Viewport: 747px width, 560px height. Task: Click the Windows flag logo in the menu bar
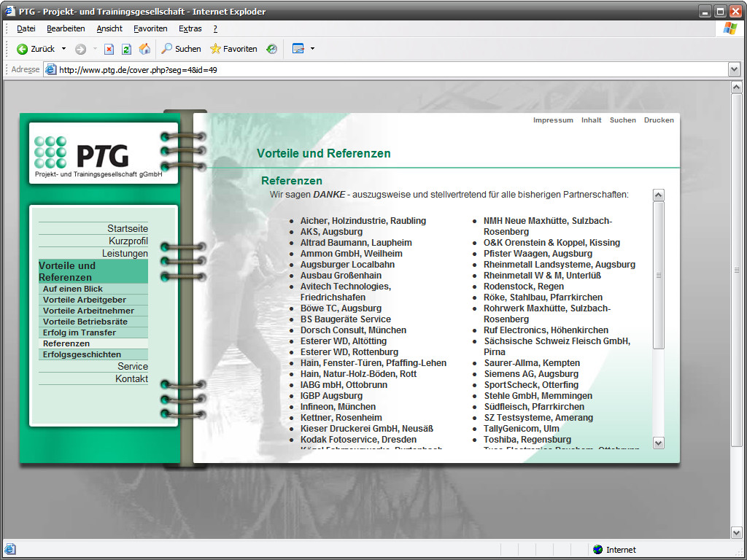click(x=729, y=28)
